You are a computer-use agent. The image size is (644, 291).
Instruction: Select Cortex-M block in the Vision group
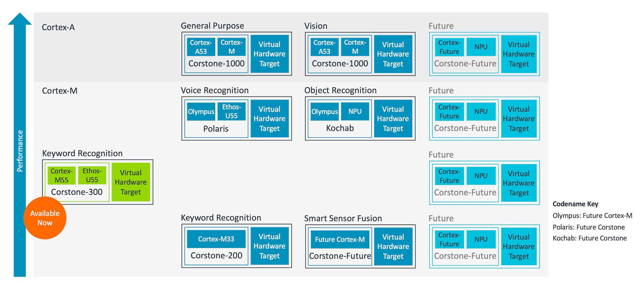(355, 47)
